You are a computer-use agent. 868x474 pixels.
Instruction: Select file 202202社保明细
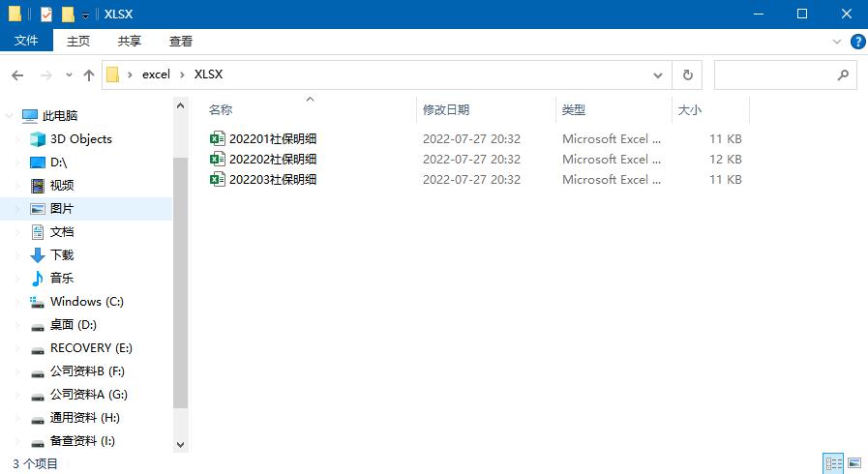[x=273, y=160]
